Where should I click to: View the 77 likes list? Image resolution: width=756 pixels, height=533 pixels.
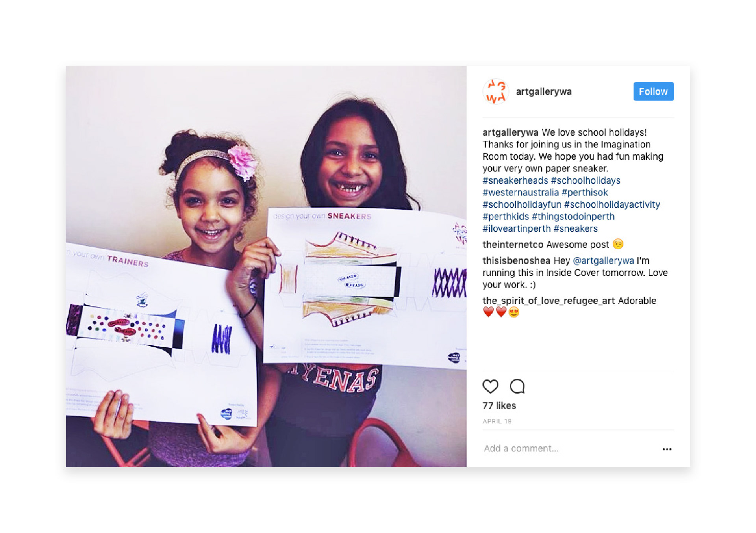pyautogui.click(x=499, y=406)
